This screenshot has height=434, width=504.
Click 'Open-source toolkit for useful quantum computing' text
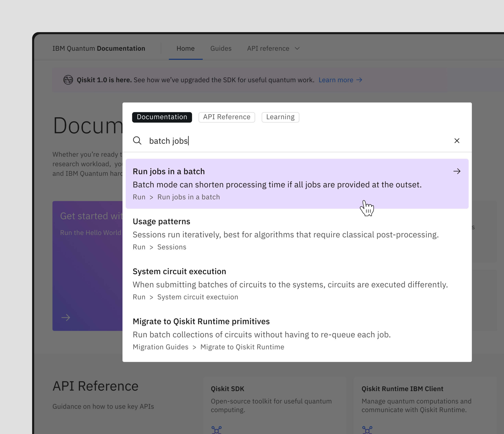click(x=271, y=405)
